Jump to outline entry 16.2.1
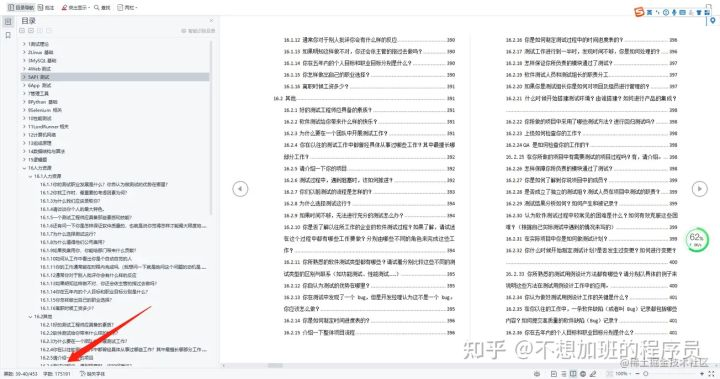The image size is (720, 379). (x=77, y=325)
